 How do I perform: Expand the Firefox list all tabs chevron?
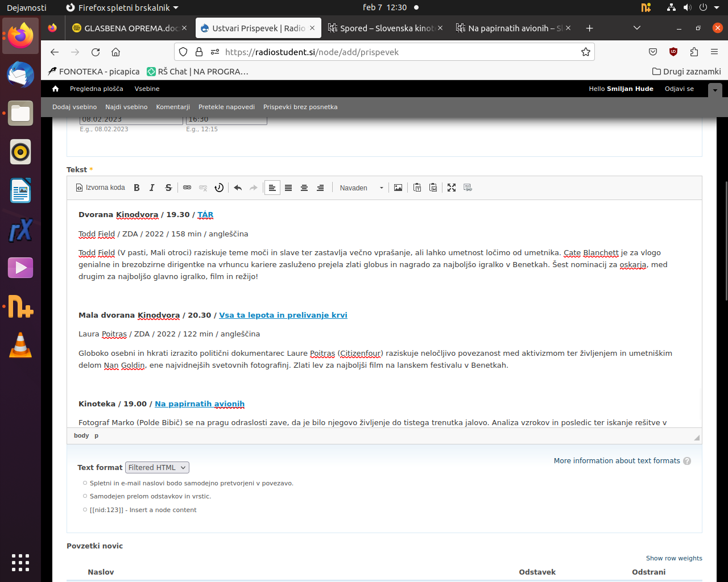[637, 28]
